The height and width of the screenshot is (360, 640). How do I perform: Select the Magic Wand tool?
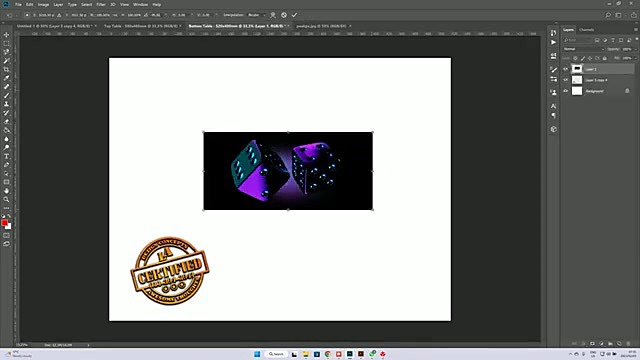6,60
